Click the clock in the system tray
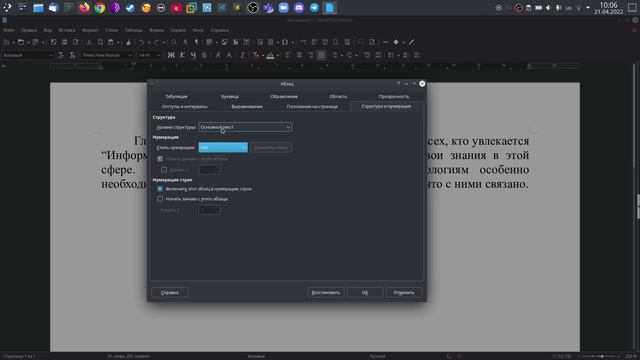Screen dimensions: 640x360 pyautogui.click(x=609, y=8)
